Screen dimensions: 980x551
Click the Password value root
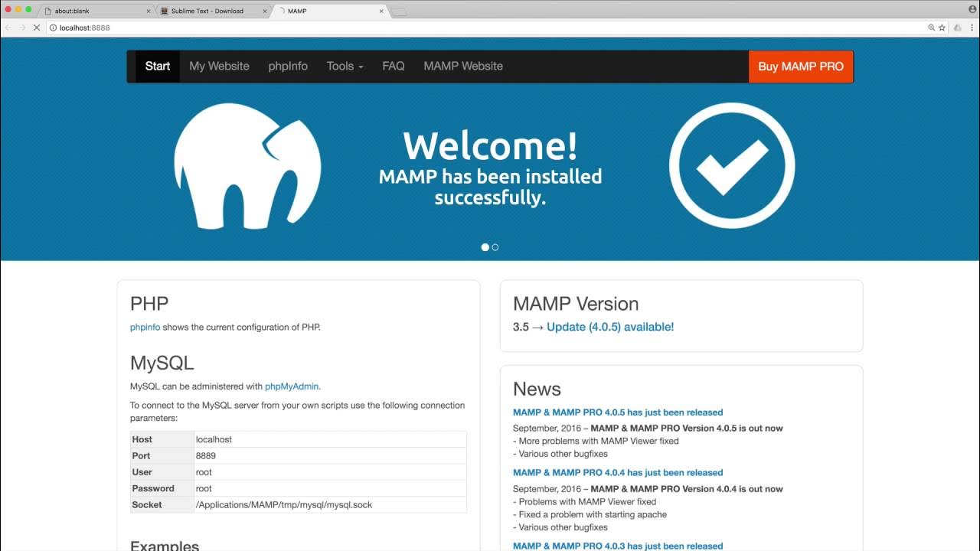[330, 488]
